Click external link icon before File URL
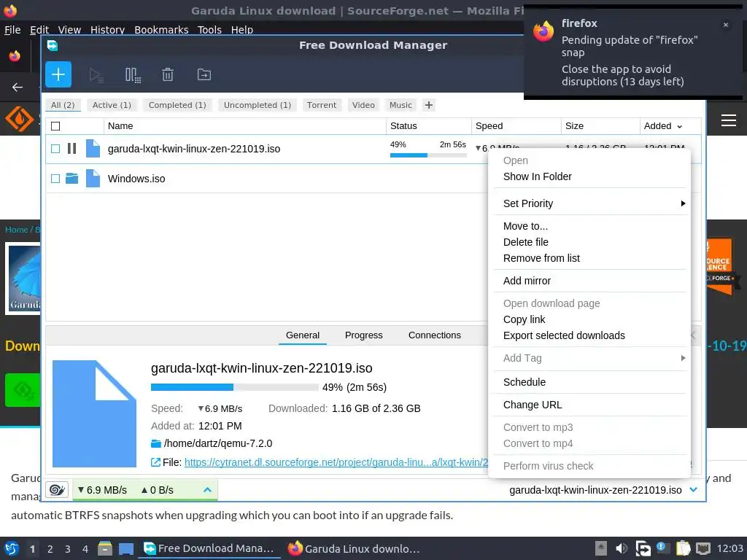 (x=155, y=462)
